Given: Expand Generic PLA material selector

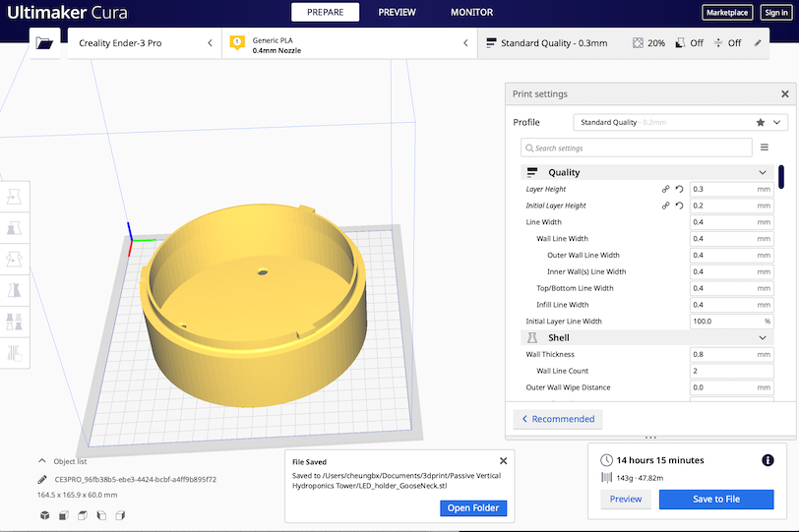Looking at the screenshot, I should tap(349, 43).
